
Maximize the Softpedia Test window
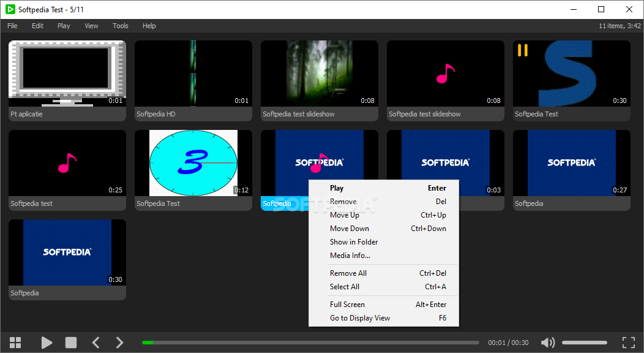[601, 9]
